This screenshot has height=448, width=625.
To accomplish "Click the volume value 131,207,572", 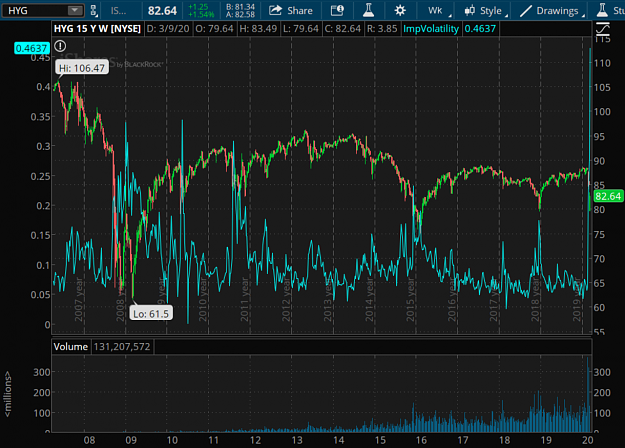I will pyautogui.click(x=122, y=347).
